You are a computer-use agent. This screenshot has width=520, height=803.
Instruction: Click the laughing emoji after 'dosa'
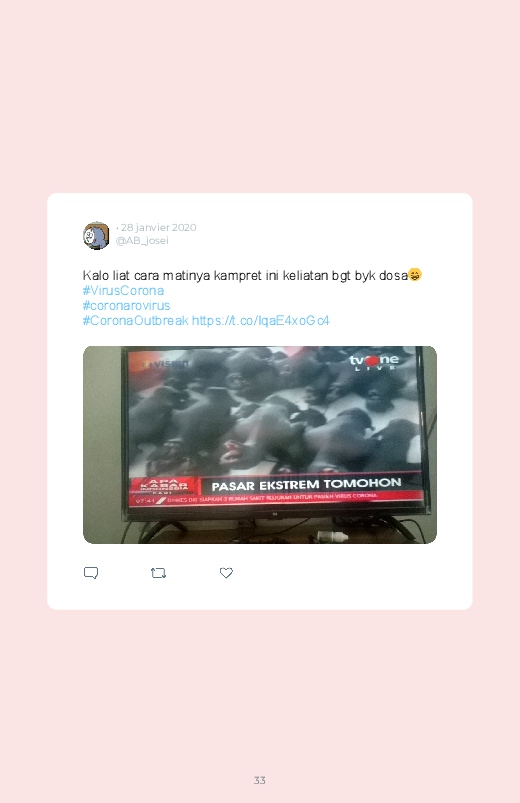(x=415, y=275)
